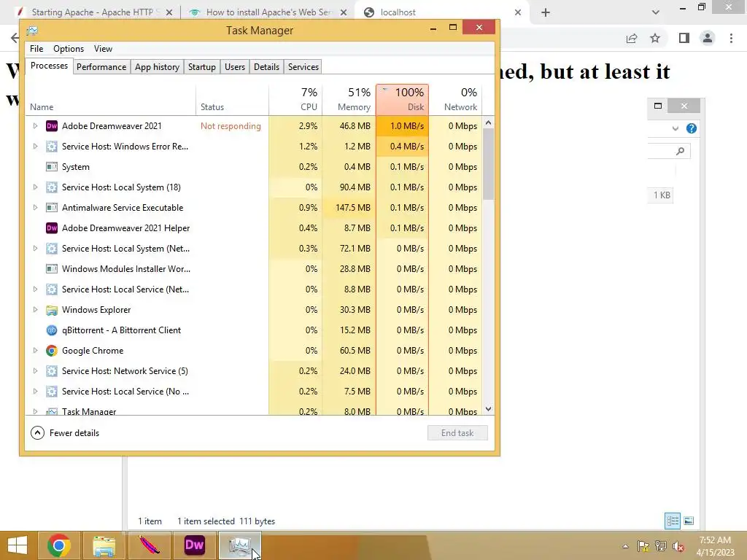
Task: Expand Service Host: Local System (18)
Action: pyautogui.click(x=35, y=187)
